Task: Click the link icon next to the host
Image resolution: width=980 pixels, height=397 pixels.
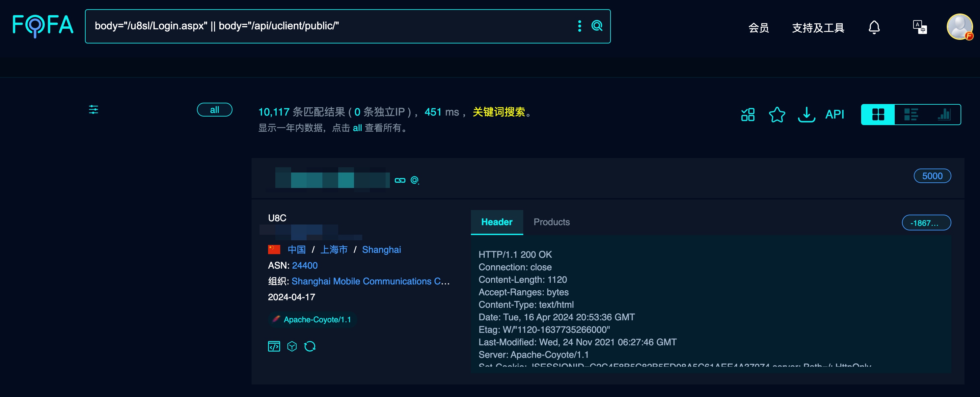Action: point(400,180)
